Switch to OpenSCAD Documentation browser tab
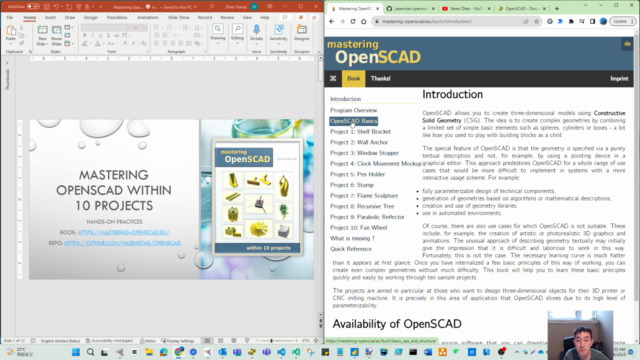The image size is (640, 360). point(521,9)
